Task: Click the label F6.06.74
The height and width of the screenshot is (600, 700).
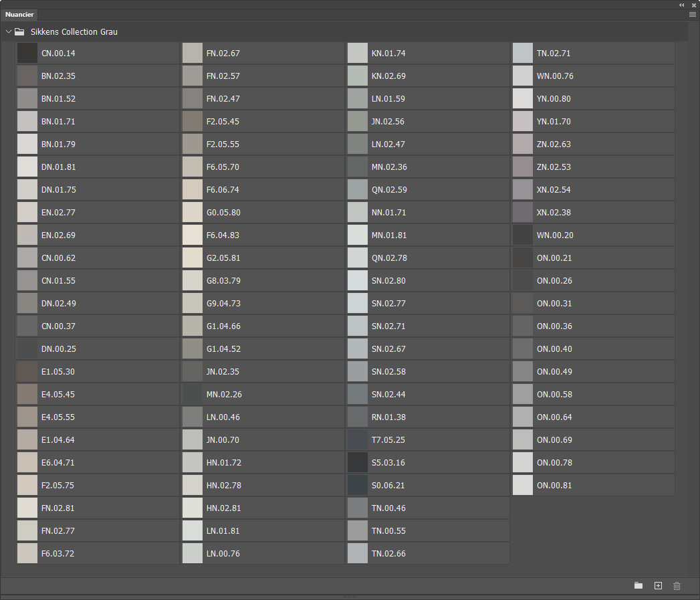Action: pos(223,189)
